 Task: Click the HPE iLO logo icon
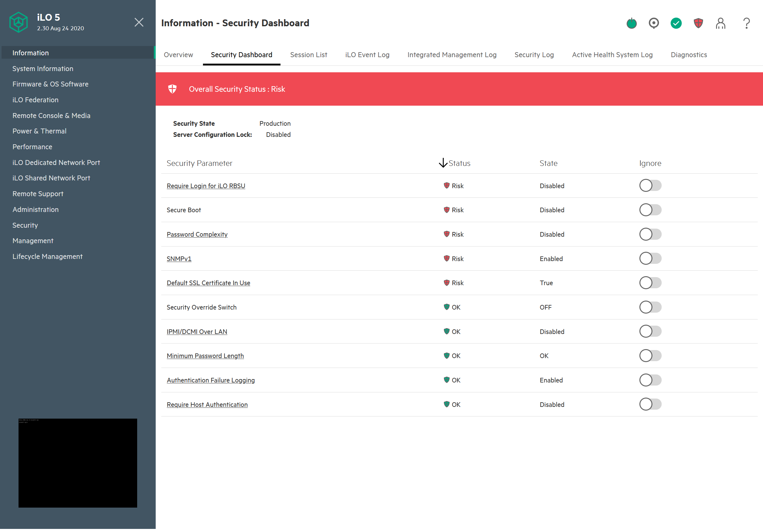(18, 22)
